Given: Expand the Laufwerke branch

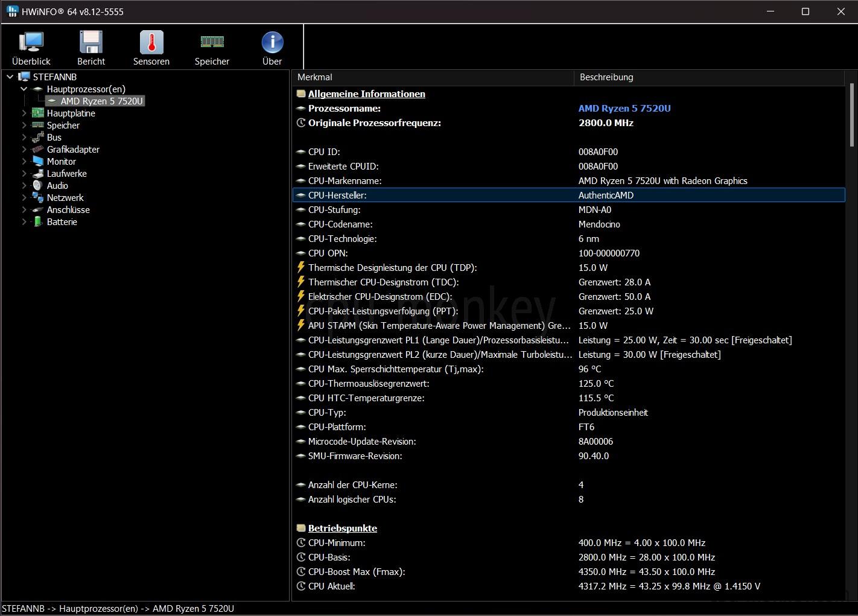Looking at the screenshot, I should click(24, 174).
